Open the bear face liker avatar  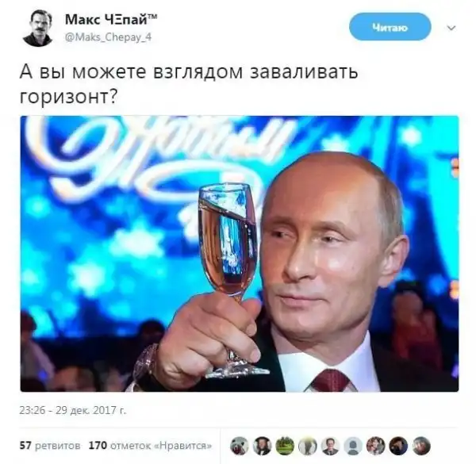point(240,446)
